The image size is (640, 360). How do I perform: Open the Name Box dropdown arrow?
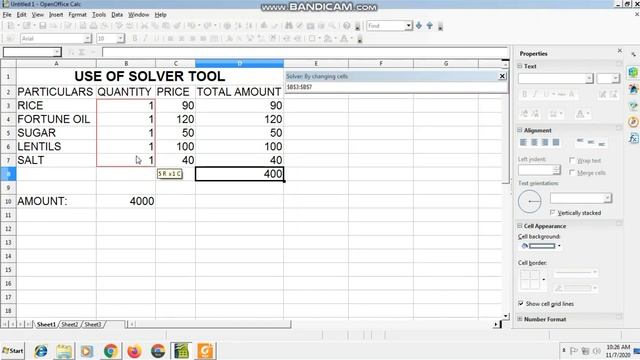tap(57, 52)
